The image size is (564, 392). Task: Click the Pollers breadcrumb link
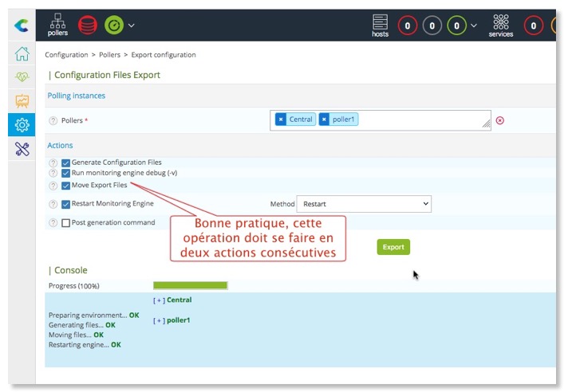(x=110, y=55)
